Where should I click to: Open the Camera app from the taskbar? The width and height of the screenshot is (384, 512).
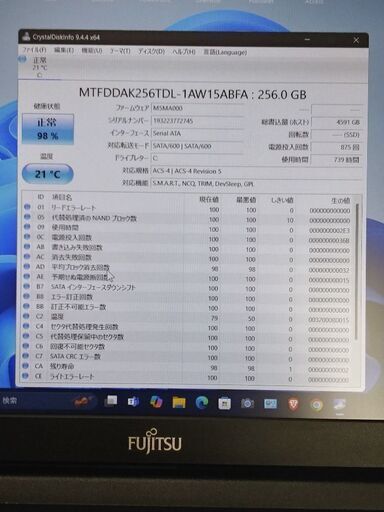click(247, 404)
